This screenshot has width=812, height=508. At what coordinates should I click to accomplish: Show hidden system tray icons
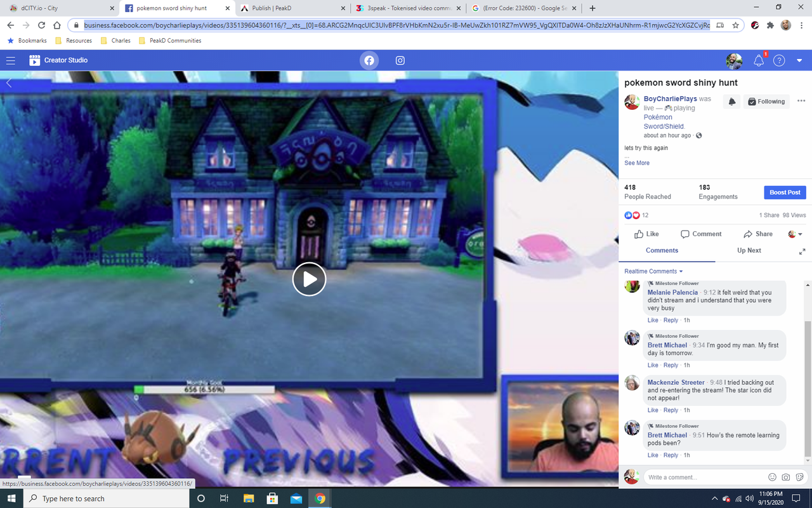coord(714,498)
